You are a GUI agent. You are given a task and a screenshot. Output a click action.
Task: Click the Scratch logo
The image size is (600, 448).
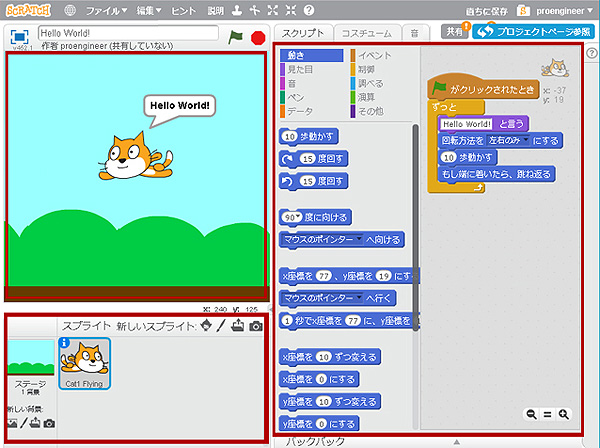click(28, 10)
